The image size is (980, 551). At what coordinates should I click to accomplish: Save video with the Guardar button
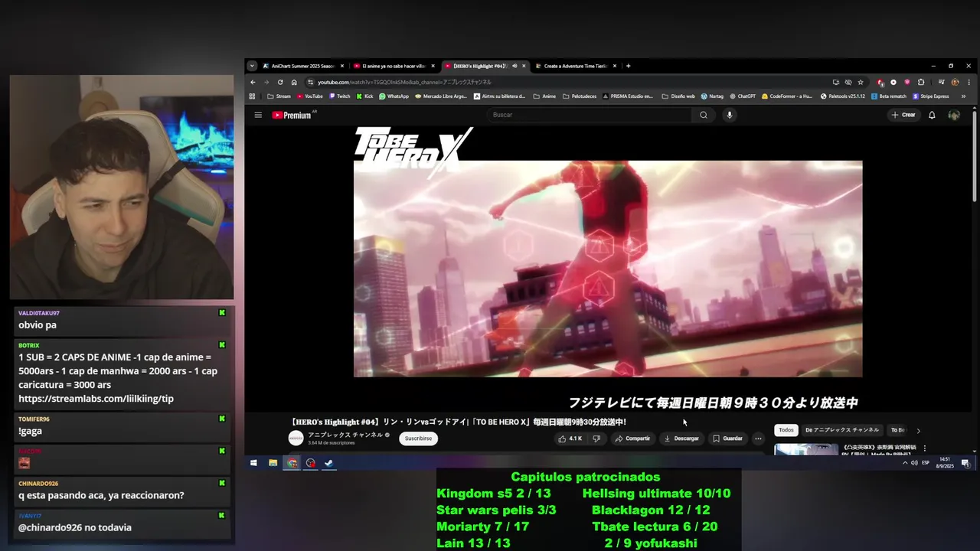point(727,439)
